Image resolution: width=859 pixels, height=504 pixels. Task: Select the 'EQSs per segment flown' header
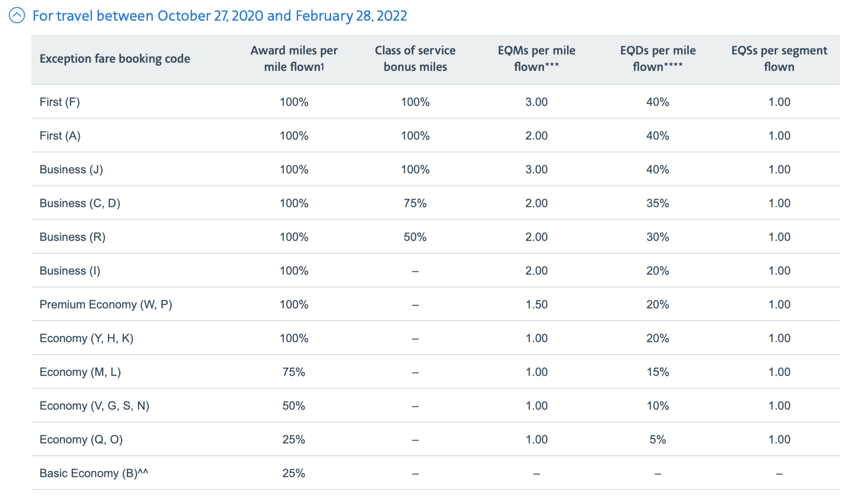tap(779, 59)
